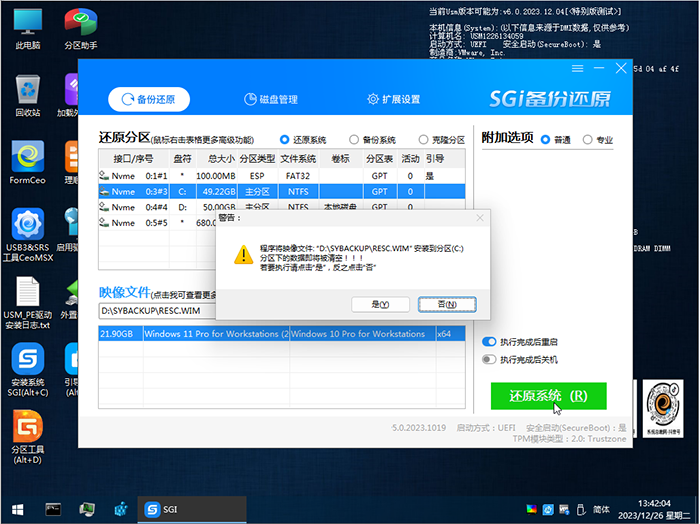Select 备份系统 radio option

372,140
